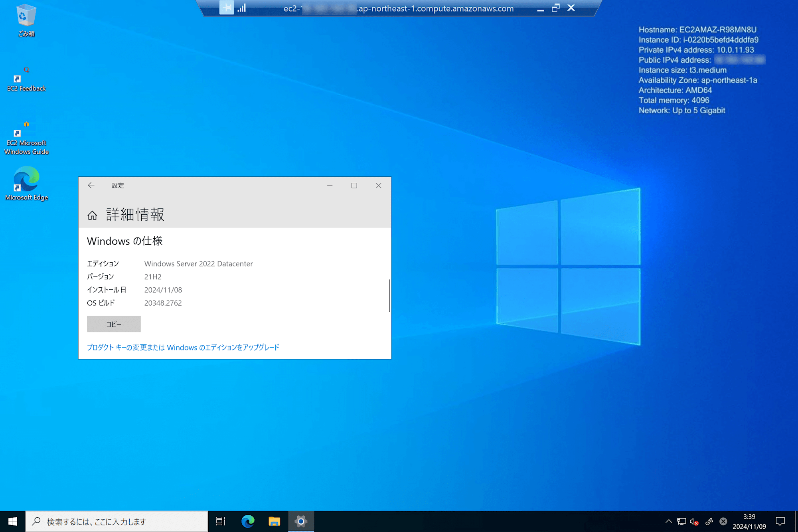Image resolution: width=798 pixels, height=532 pixels.
Task: Click the コピー button
Action: tap(114, 324)
